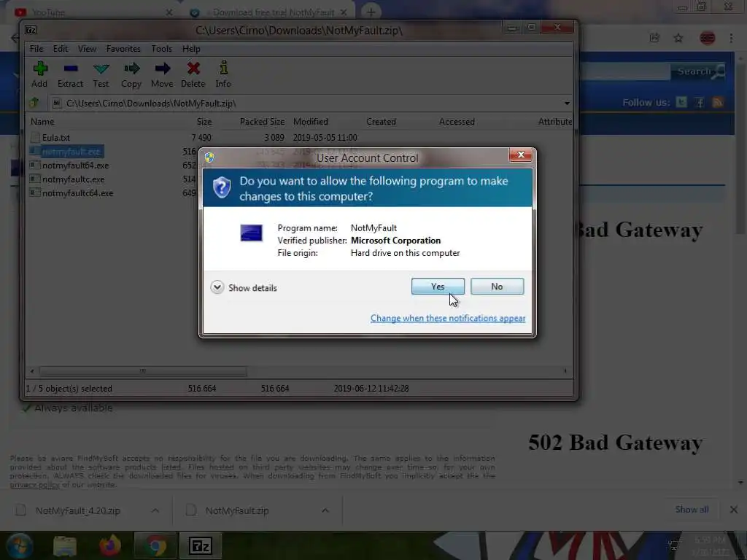Sort by the Accessed column header
This screenshot has height=560, width=747.
457,122
